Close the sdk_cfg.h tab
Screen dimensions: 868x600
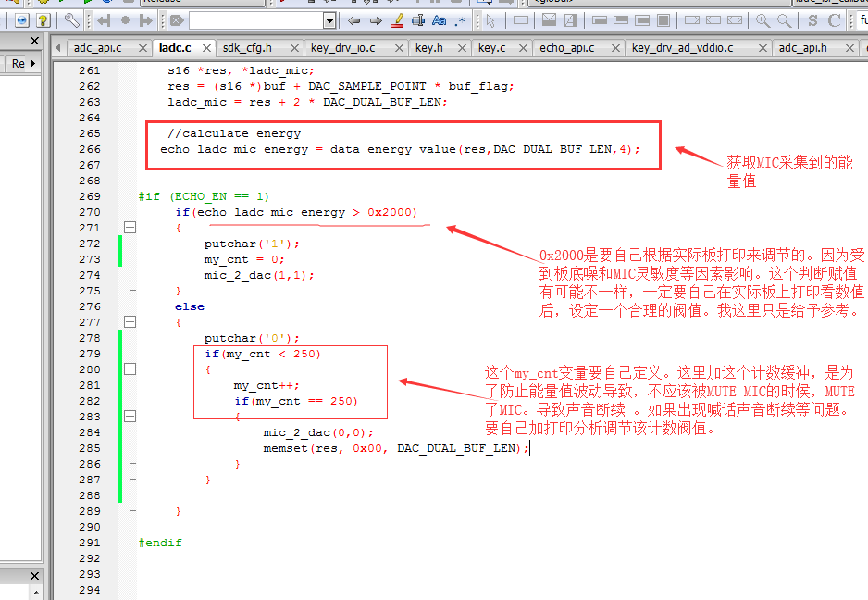coord(294,49)
